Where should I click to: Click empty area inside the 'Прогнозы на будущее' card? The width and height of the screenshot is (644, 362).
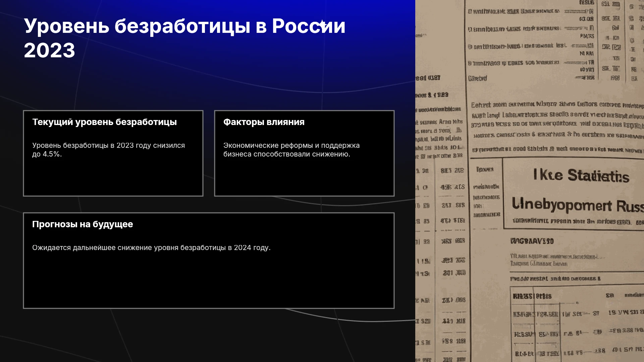coord(209,282)
